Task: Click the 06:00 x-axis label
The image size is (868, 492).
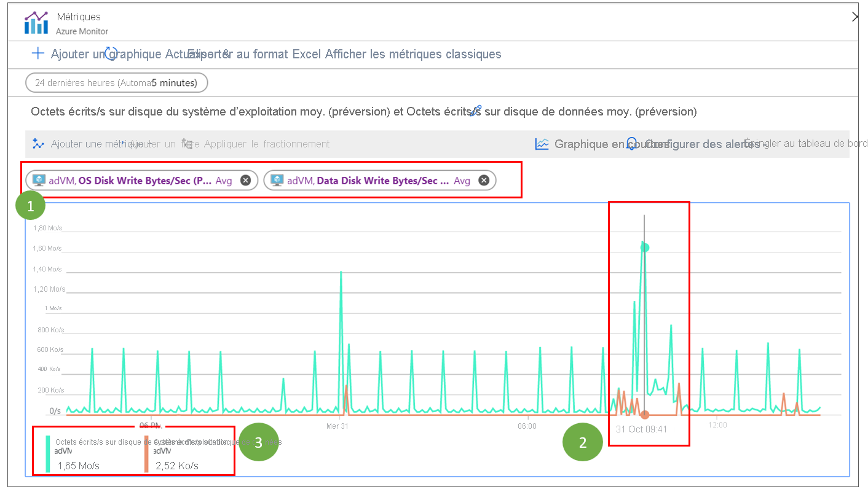Action: tap(527, 425)
